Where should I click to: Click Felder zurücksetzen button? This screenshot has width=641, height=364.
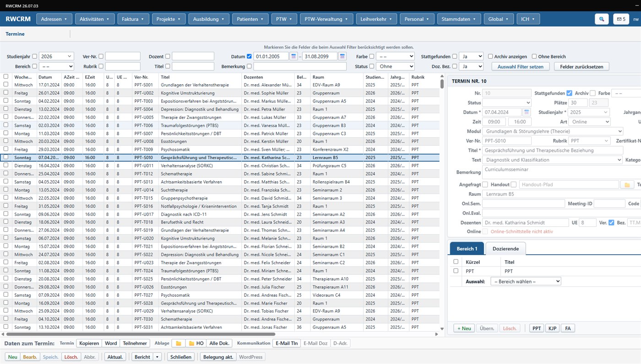click(x=581, y=66)
